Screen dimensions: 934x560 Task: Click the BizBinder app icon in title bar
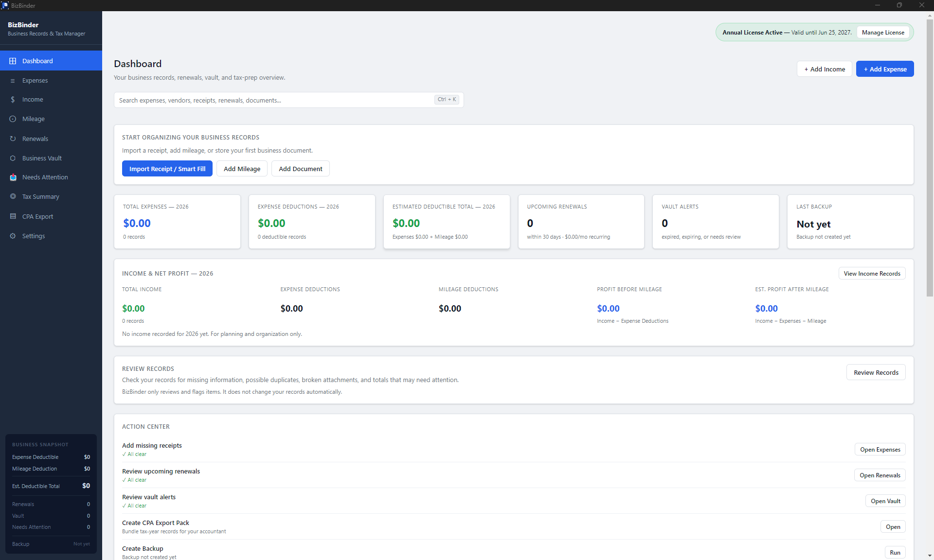[5, 5]
